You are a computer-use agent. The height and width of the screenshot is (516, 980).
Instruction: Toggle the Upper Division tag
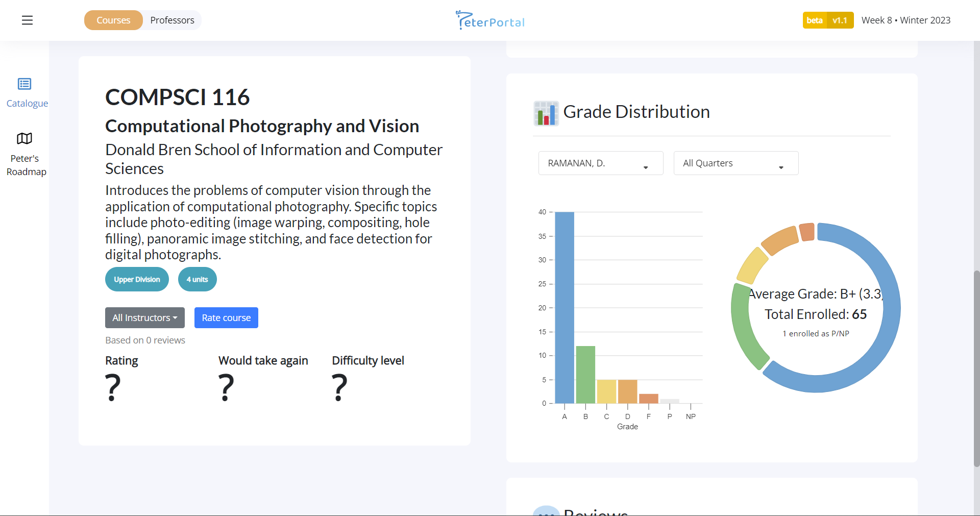pyautogui.click(x=136, y=279)
